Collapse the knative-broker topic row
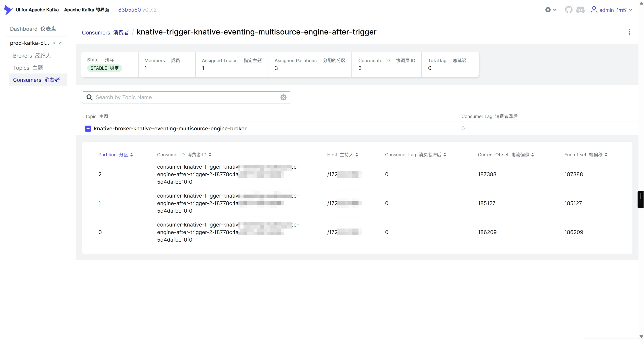Screen dimensions: 644x339 88,129
